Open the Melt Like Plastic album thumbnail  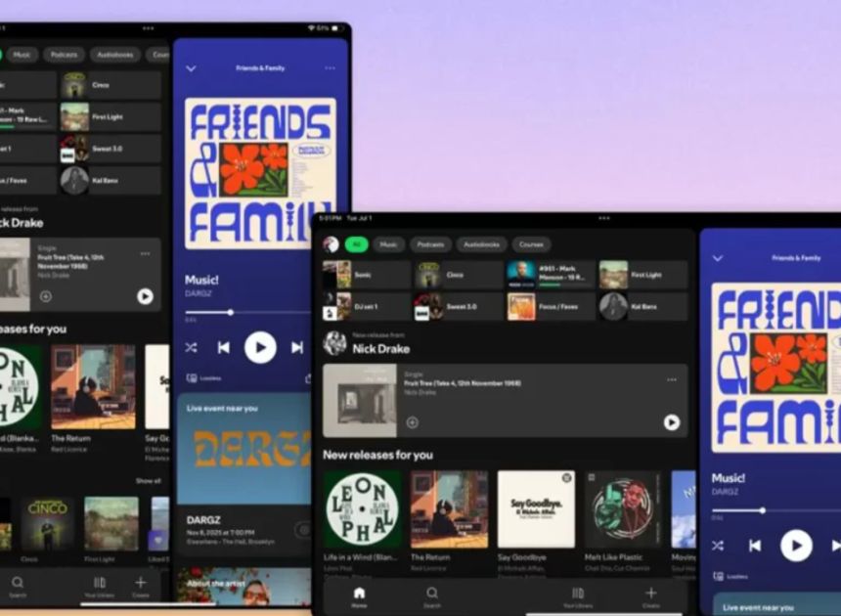coord(622,506)
